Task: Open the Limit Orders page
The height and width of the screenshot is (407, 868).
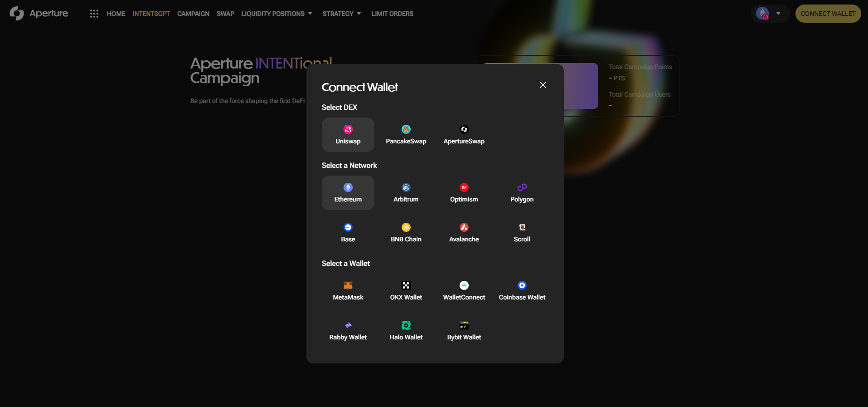Action: [x=393, y=14]
